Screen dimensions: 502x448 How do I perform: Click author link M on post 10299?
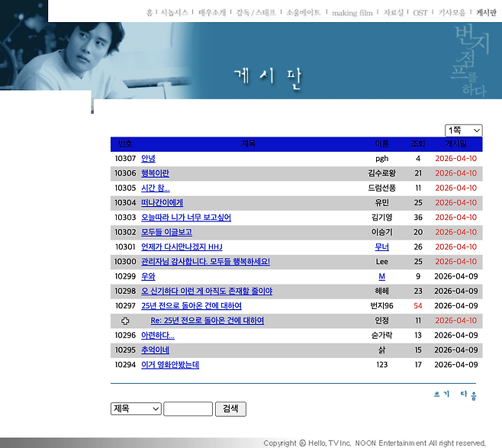pos(381,276)
